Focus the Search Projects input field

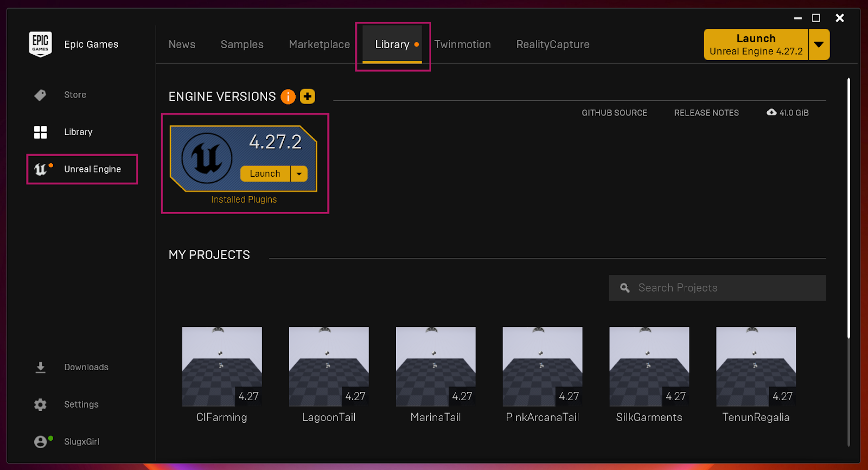click(718, 288)
